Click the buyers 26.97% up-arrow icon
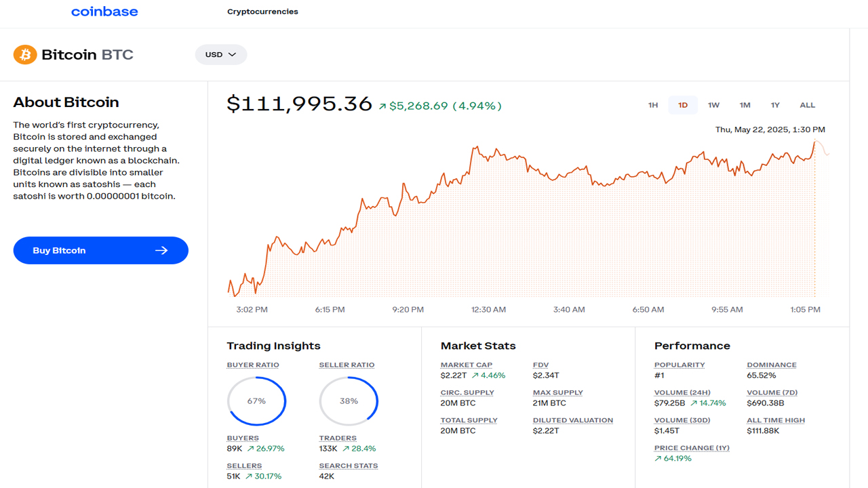The width and height of the screenshot is (868, 488). pos(250,449)
